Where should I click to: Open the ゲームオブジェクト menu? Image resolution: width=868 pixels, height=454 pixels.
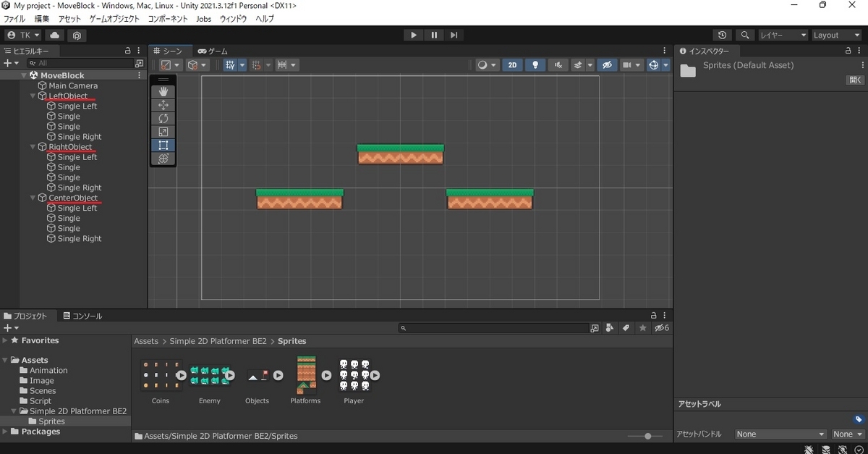coord(115,19)
